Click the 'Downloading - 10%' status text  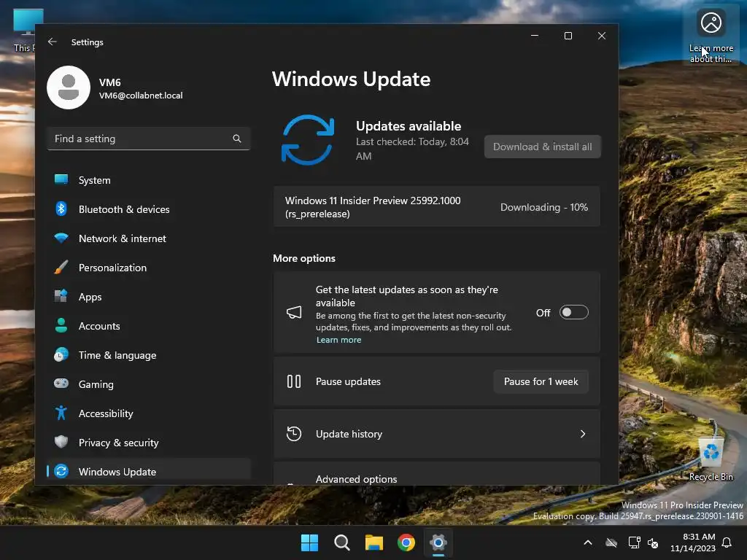(x=544, y=207)
